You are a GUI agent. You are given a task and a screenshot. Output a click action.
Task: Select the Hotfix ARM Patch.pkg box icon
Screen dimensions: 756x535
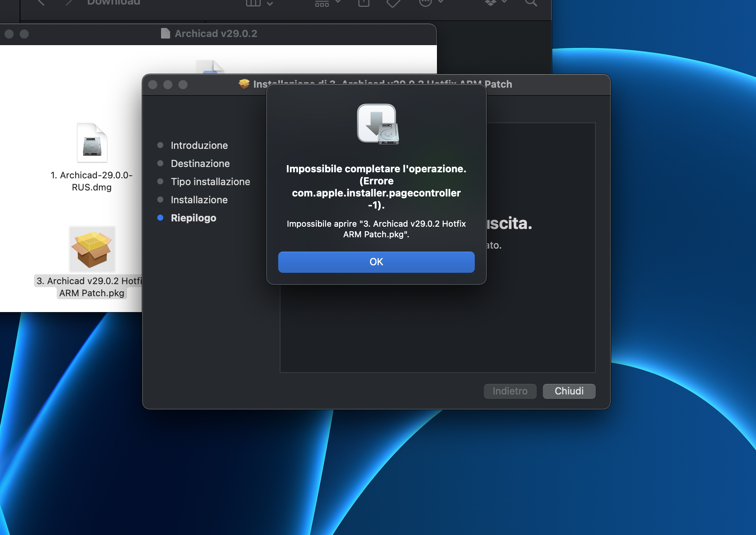coord(92,249)
